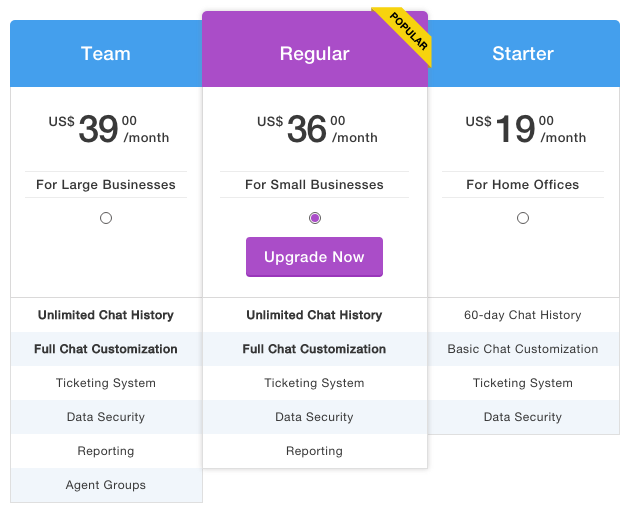632x509 pixels.
Task: Click the US$ 39 monthly price
Action: pos(109,129)
